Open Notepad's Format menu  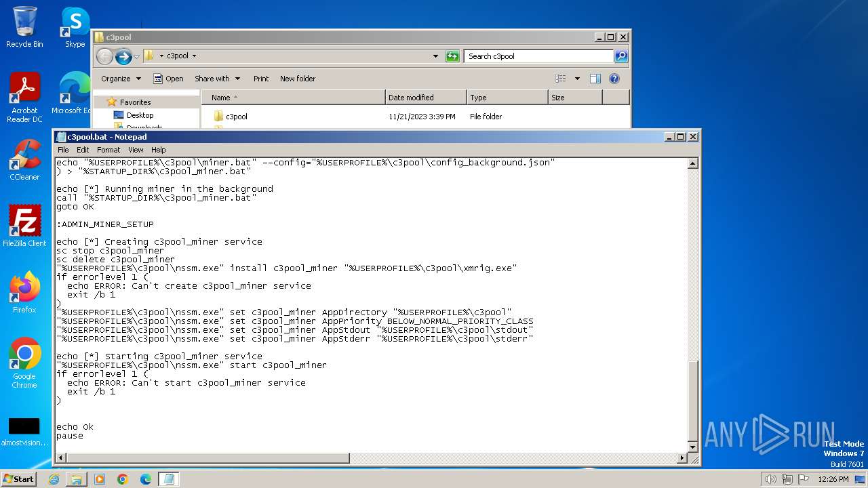click(108, 150)
